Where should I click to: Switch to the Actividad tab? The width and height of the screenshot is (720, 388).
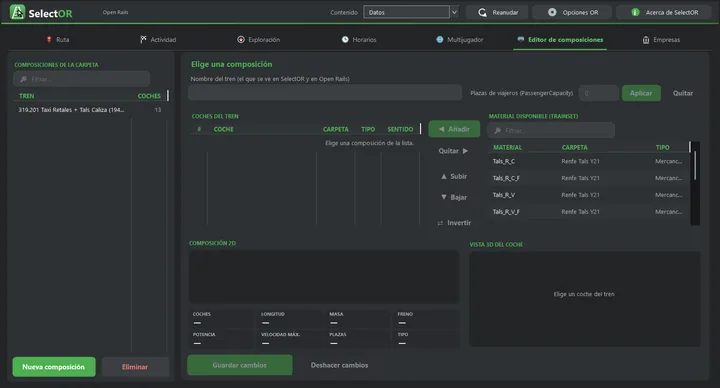(x=158, y=39)
